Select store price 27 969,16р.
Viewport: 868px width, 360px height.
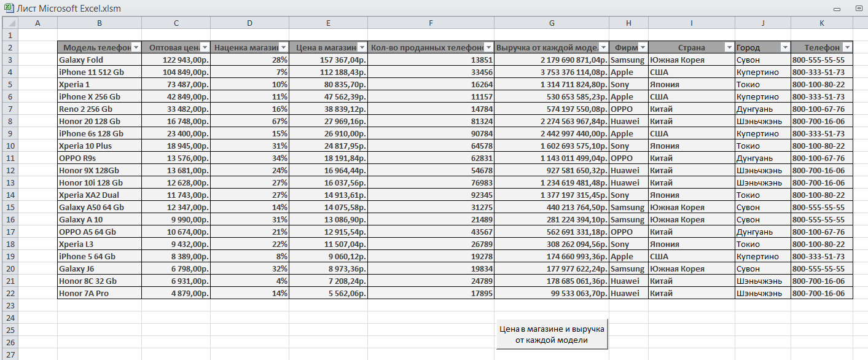(x=329, y=121)
